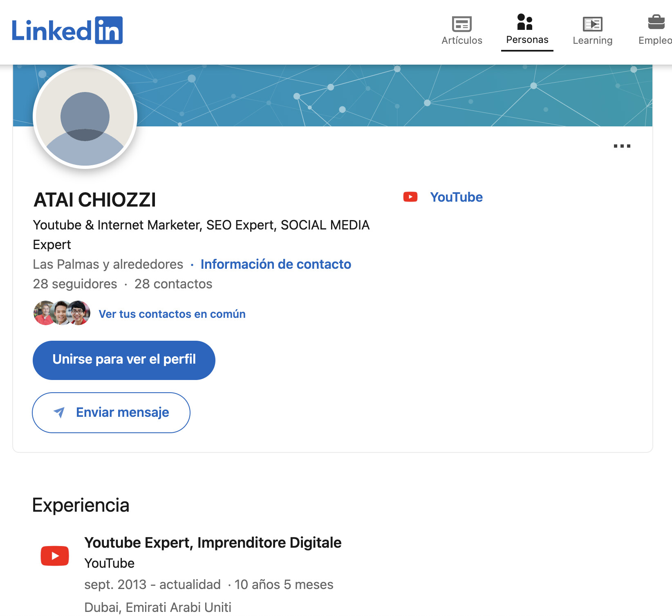
Task: Click the rightmost mutual contact avatar with glasses
Action: (x=80, y=313)
